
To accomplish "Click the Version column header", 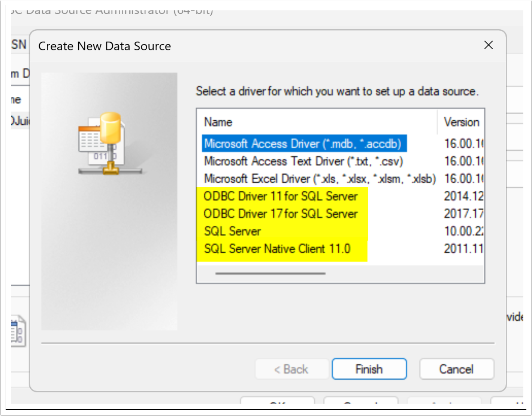I will (461, 122).
